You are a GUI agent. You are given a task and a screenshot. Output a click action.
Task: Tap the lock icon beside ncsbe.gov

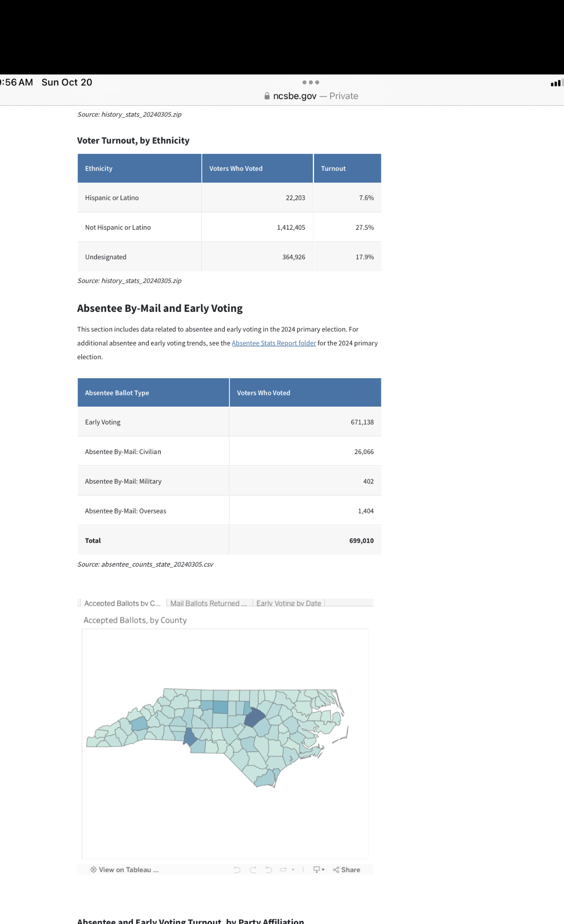267,96
